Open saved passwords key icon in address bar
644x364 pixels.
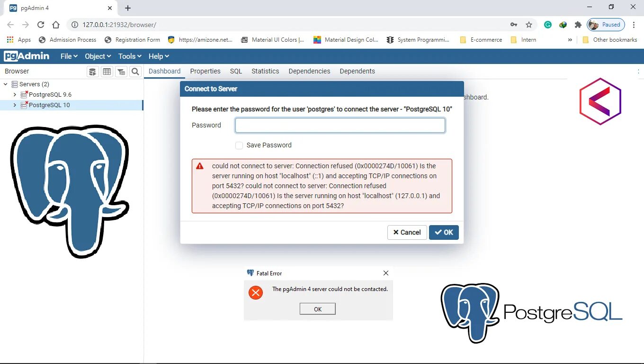point(514,25)
